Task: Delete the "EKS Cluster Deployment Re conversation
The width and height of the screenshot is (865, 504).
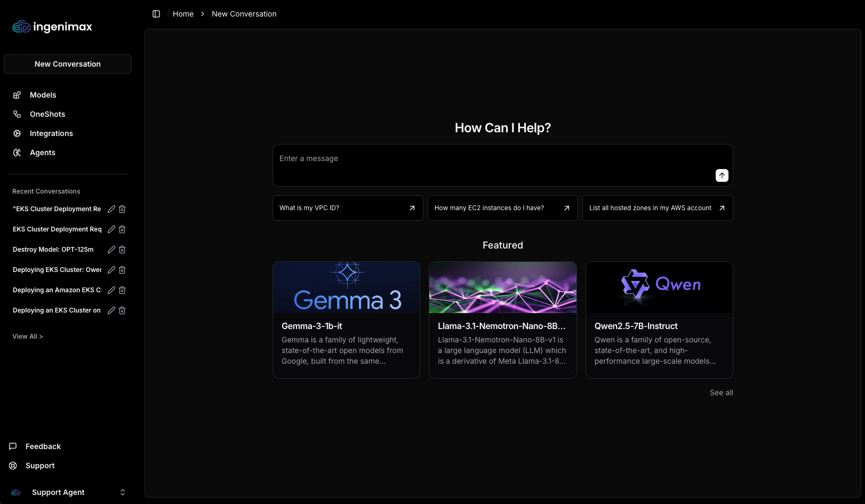Action: tap(122, 209)
